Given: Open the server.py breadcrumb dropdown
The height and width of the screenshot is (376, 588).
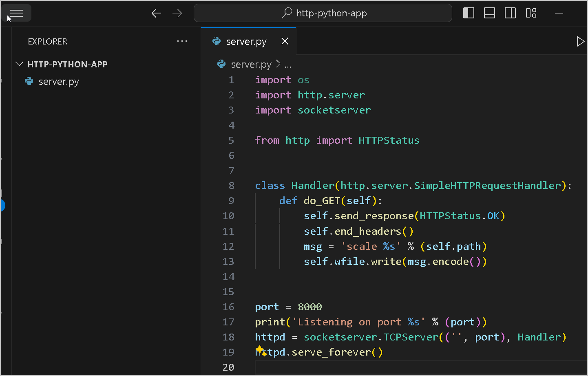Looking at the screenshot, I should pos(251,64).
